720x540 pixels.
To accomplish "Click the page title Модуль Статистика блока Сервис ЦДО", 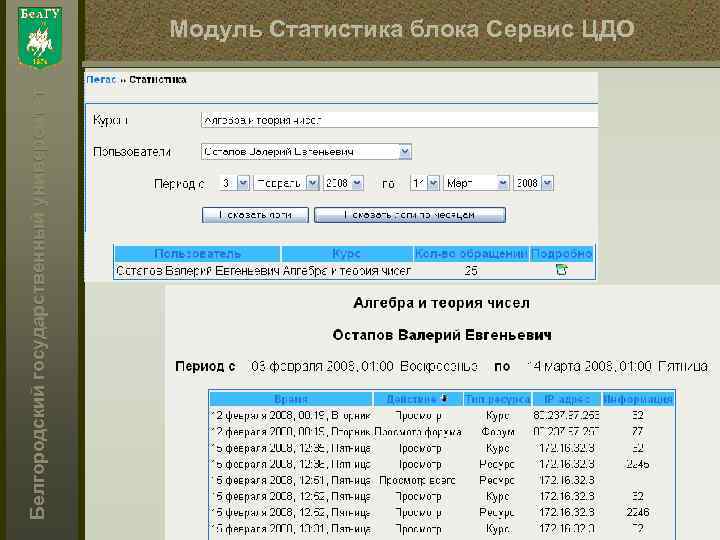I will (x=402, y=29).
